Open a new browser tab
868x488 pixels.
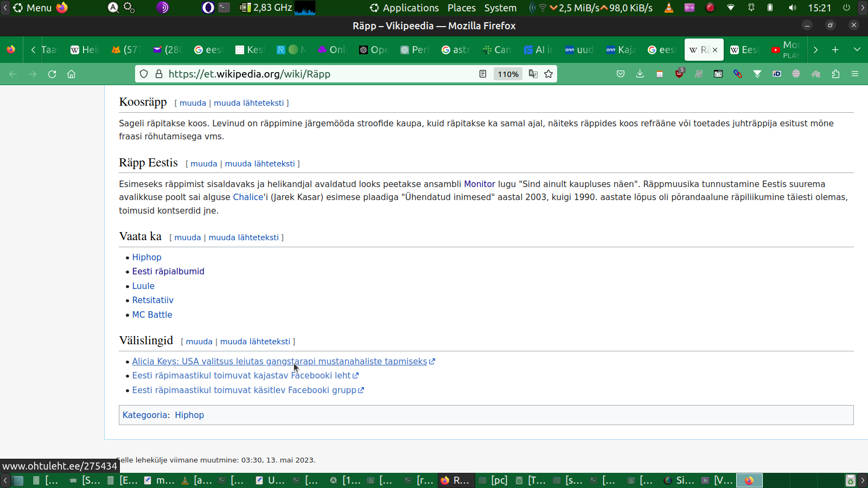835,50
